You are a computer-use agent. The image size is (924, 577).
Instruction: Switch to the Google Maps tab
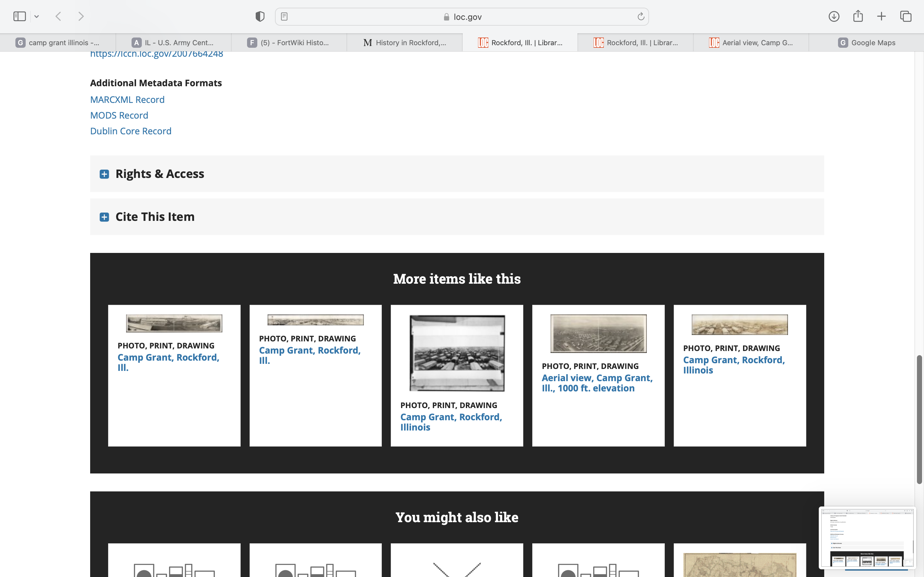click(866, 43)
